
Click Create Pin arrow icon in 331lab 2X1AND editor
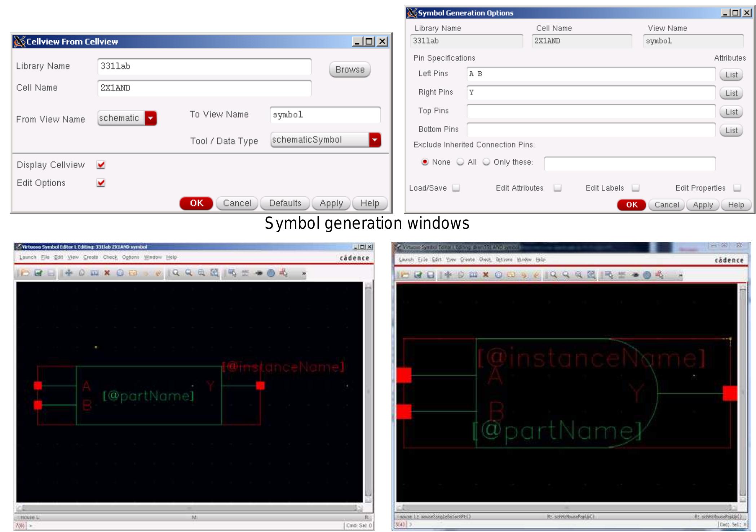(x=259, y=273)
